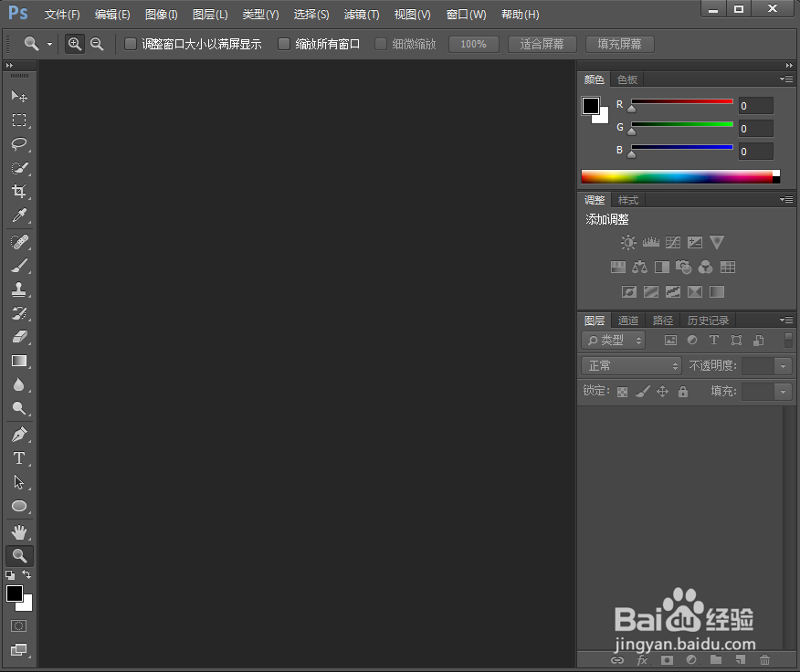Toggle pixel layer filter in Layers panel
Image resolution: width=800 pixels, height=672 pixels.
pos(670,341)
